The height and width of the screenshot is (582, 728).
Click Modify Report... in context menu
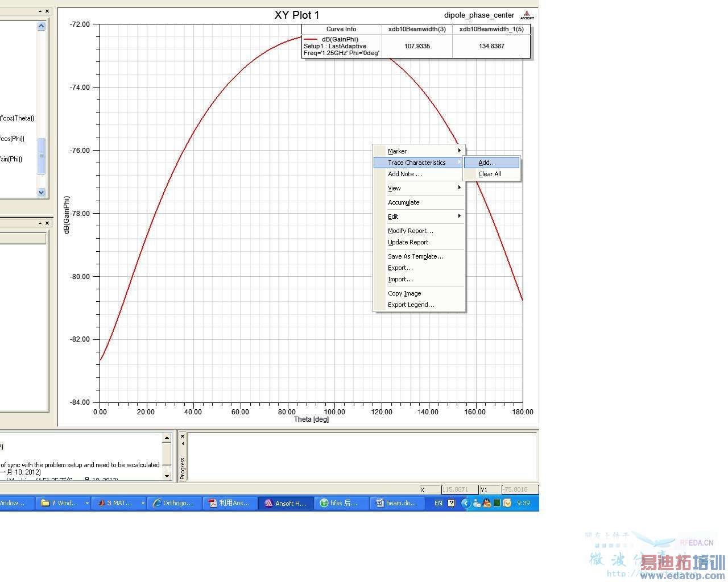(x=411, y=231)
